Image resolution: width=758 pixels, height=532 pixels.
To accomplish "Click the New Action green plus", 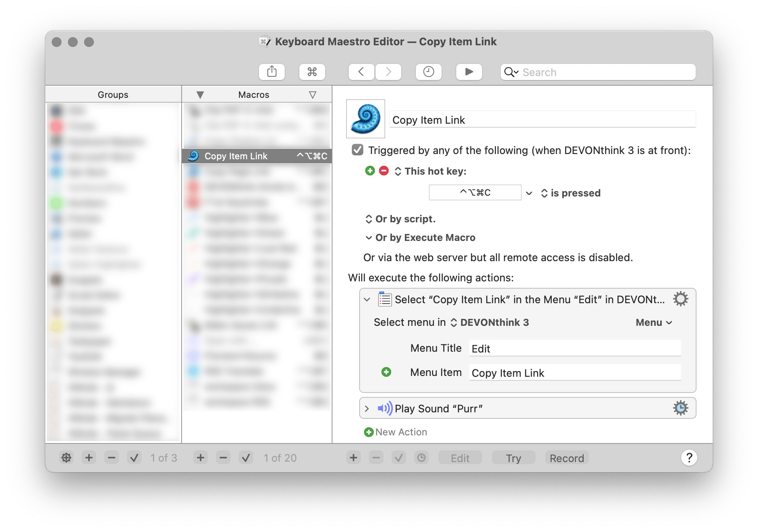I will pos(368,432).
